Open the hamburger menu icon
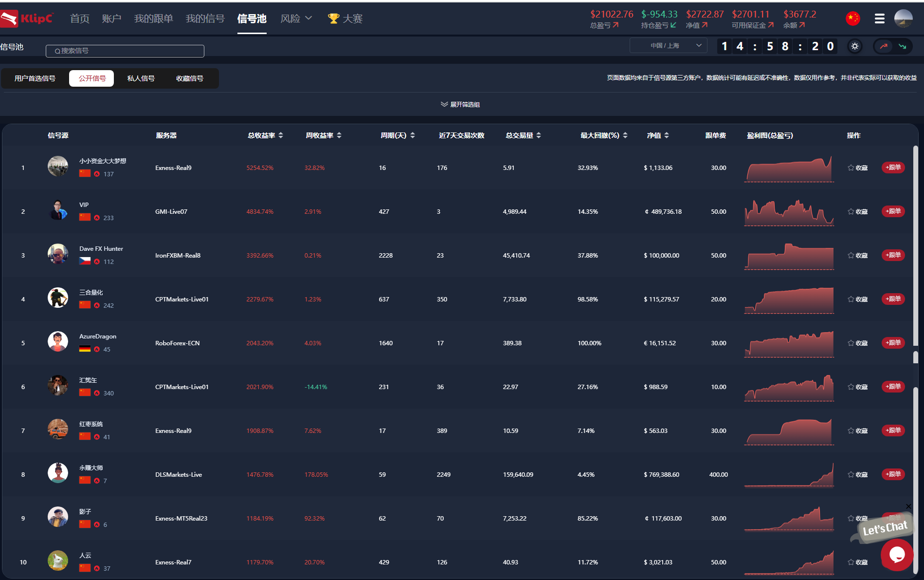 879,19
